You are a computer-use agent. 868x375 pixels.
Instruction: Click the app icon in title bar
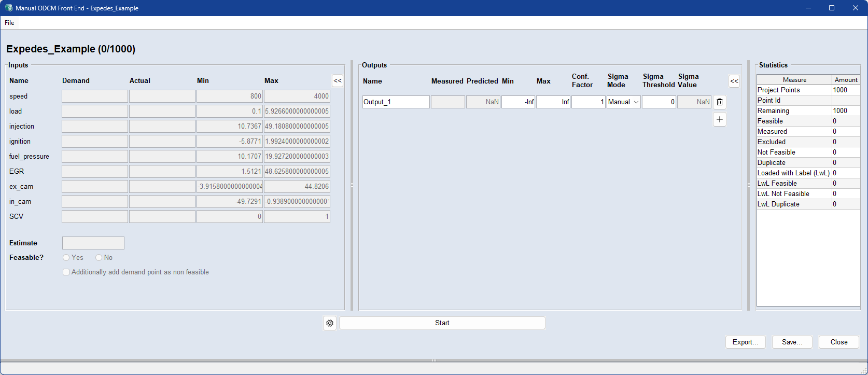coord(8,8)
